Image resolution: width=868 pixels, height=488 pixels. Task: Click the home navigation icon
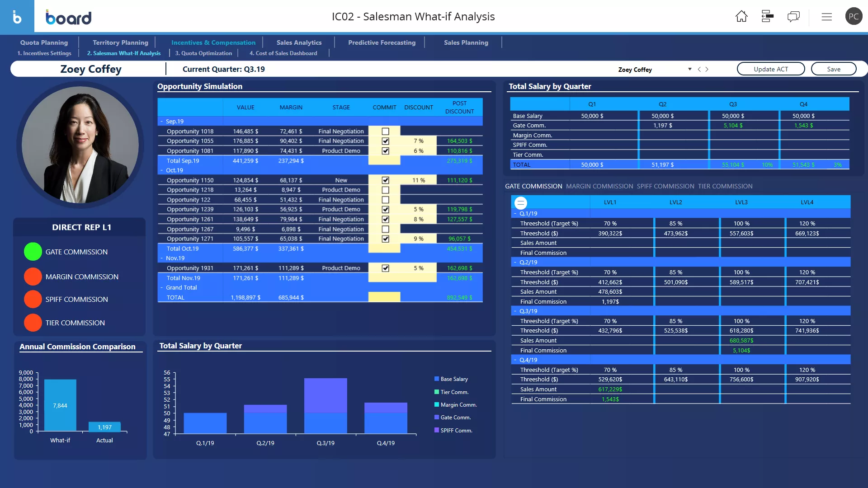tap(741, 16)
